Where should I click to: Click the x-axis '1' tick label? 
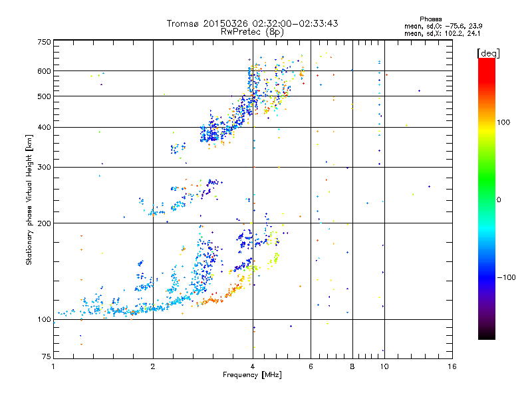coord(53,366)
